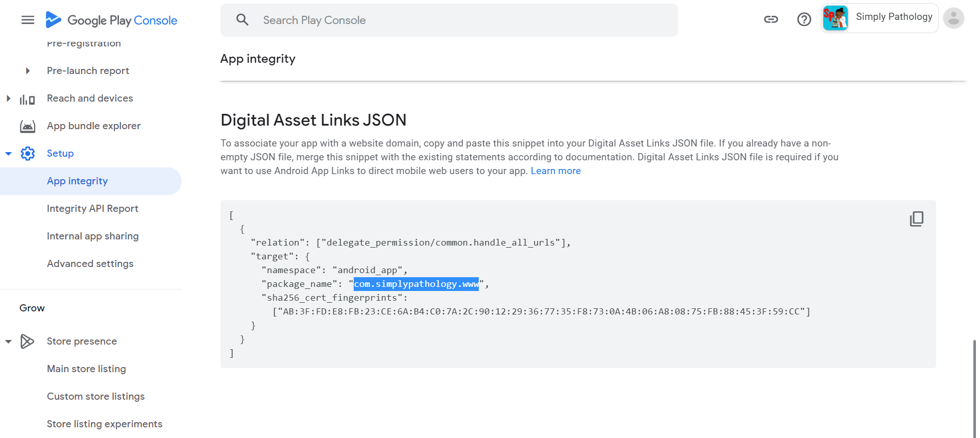Click the Simply Pathology app icon
This screenshot has height=438, width=980.
836,18
